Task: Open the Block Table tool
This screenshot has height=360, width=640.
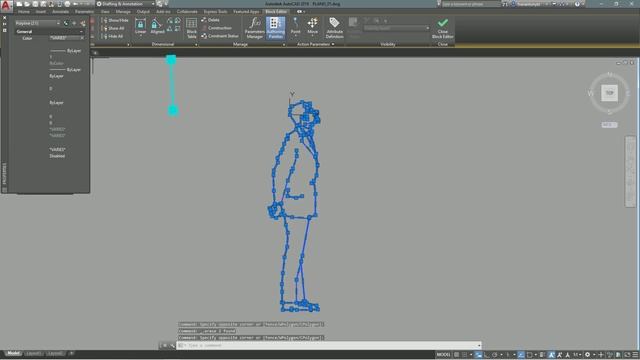Action: 191,28
